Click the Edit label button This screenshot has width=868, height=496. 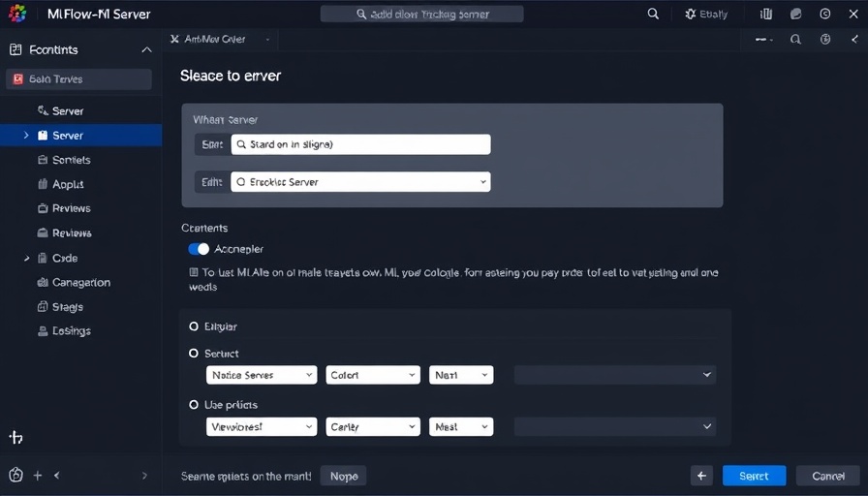[212, 181]
